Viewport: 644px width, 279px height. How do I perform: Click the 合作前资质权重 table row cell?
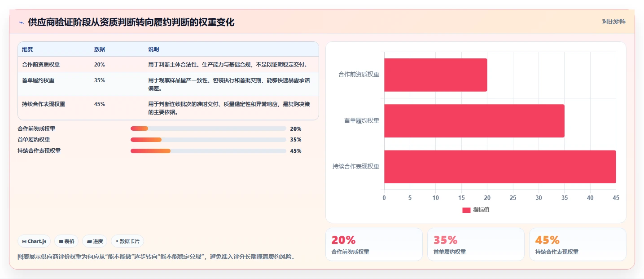pos(41,65)
